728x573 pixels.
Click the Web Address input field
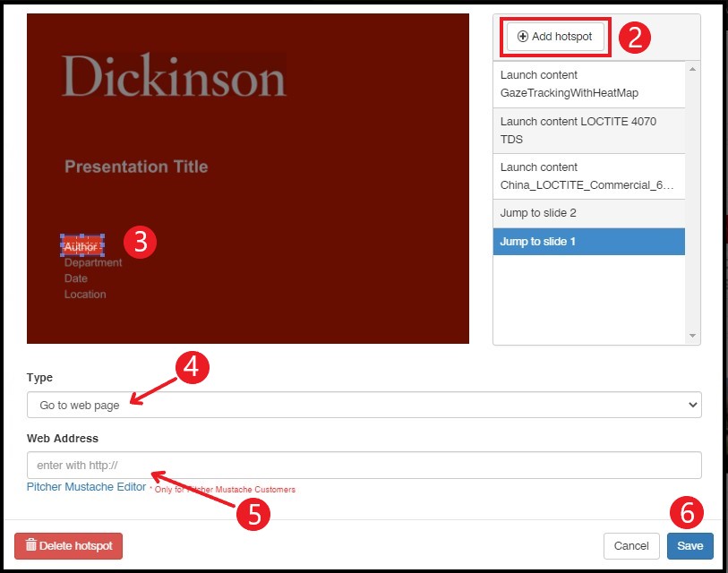pyautogui.click(x=364, y=466)
